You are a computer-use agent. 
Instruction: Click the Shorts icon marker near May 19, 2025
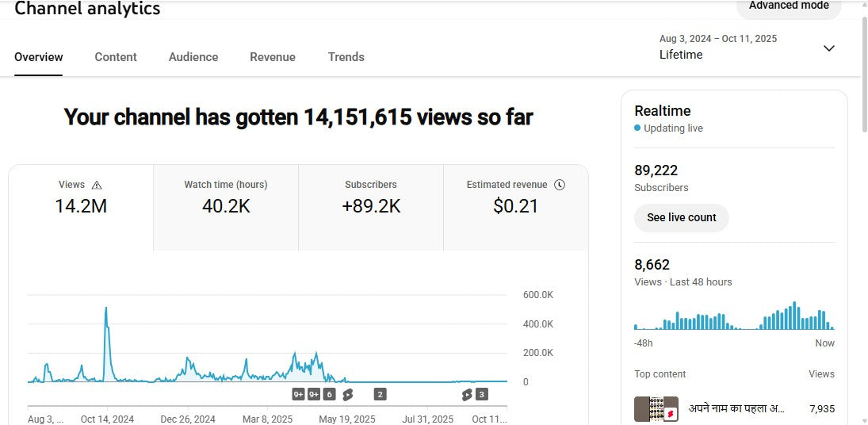[347, 394]
